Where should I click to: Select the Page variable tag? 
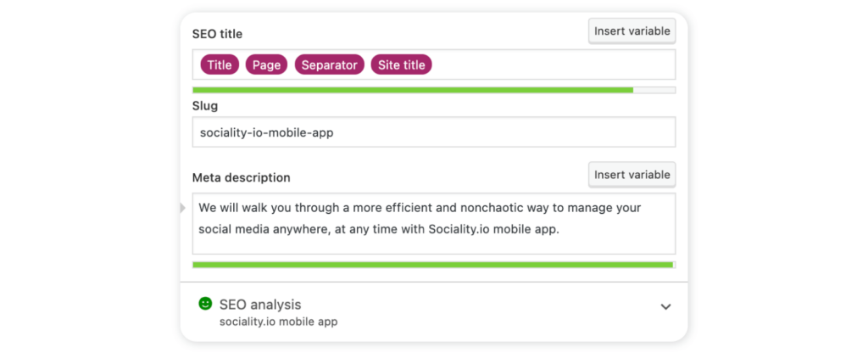coord(266,64)
